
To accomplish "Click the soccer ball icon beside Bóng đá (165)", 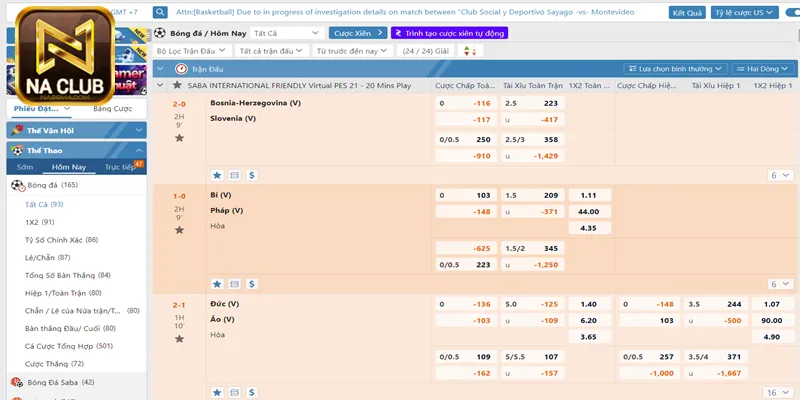I will click(x=17, y=185).
